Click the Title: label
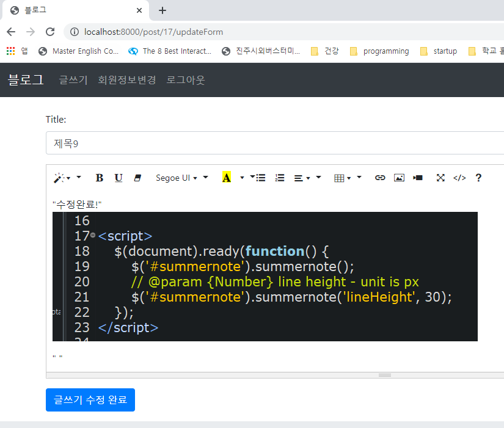 pos(56,120)
